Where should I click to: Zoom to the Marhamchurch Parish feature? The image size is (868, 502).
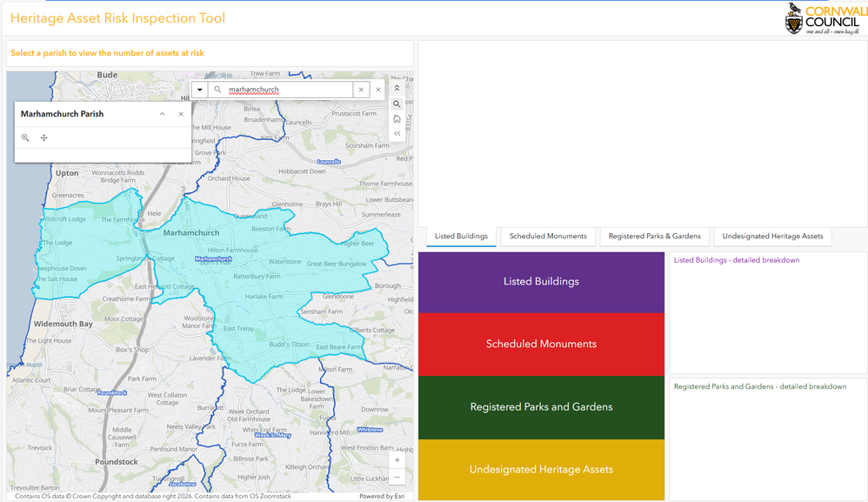(25, 137)
